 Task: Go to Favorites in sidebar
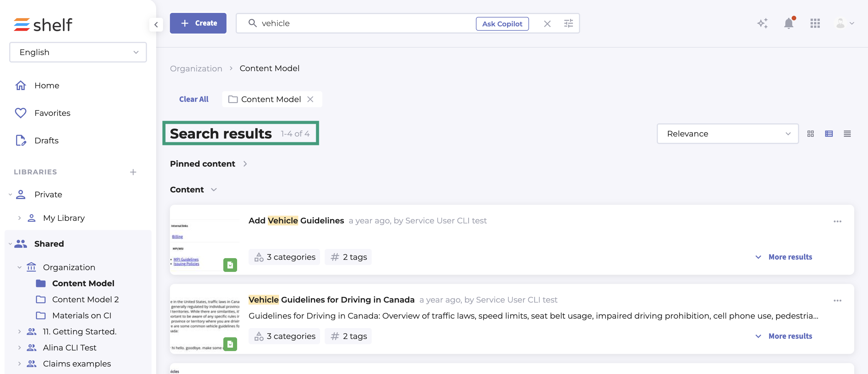(52, 113)
